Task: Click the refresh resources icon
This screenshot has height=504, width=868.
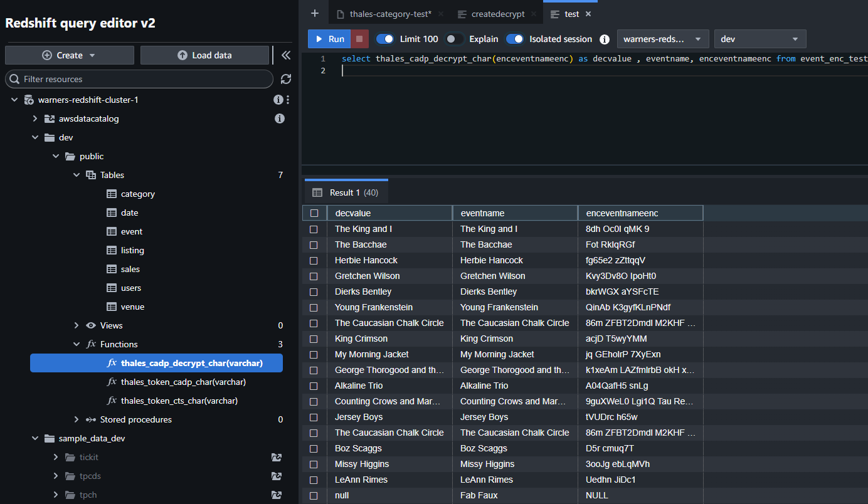Action: 286,79
